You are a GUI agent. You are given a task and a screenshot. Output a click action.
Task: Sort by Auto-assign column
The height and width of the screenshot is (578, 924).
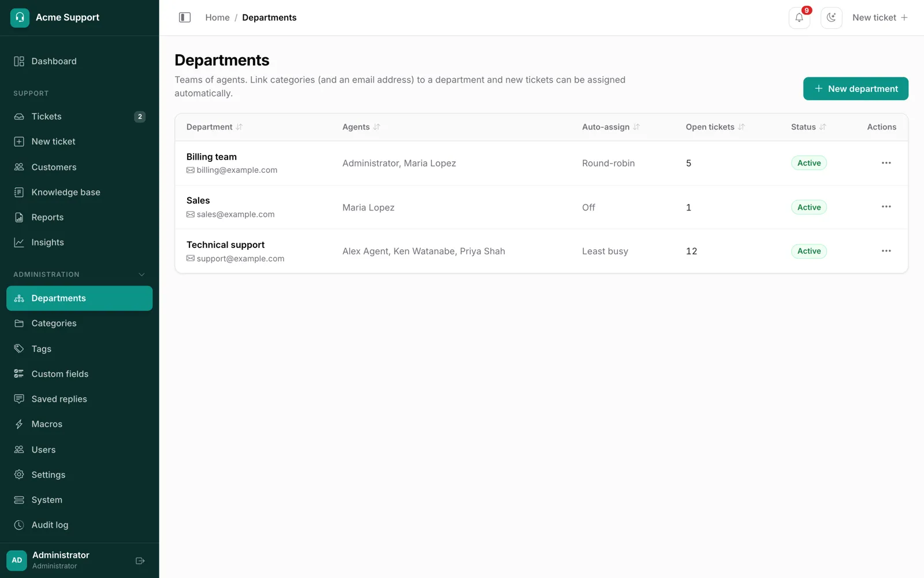(x=610, y=127)
